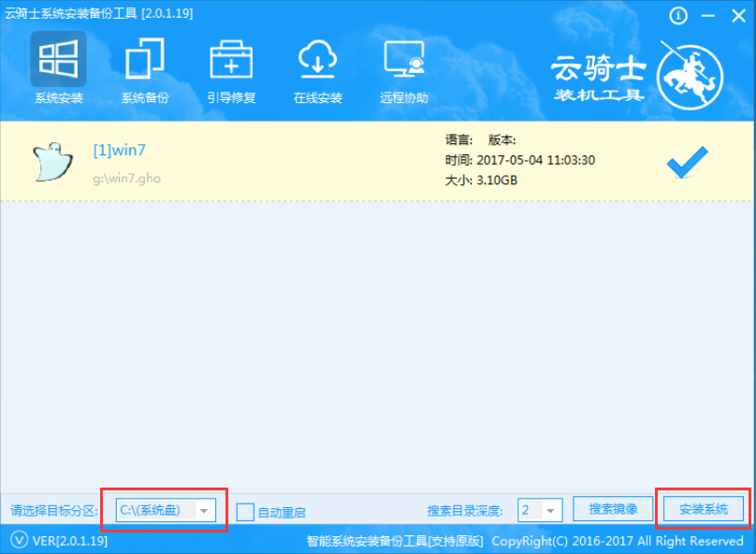Click the info icon in title bar
Viewport: 756px width, 554px height.
[x=679, y=16]
